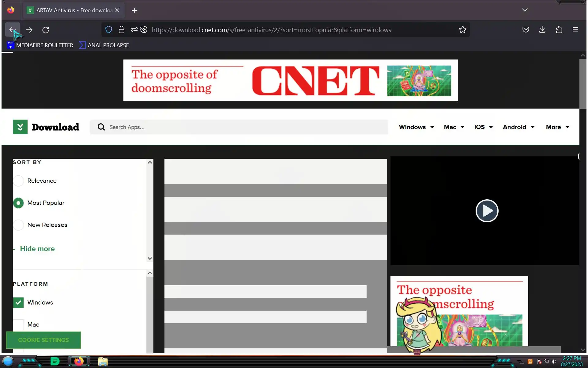Play the video in the side panel
588x368 pixels.
[487, 211]
